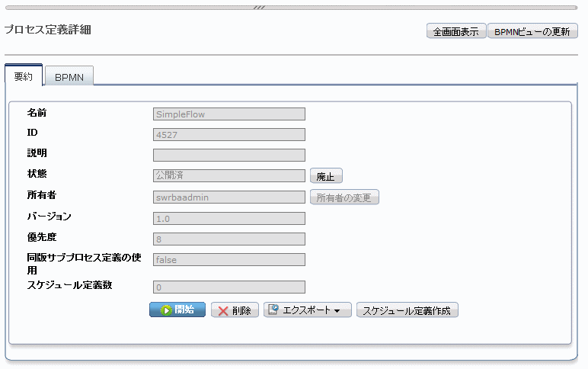Click the empty 説明 field
The image size is (588, 369).
tap(228, 155)
